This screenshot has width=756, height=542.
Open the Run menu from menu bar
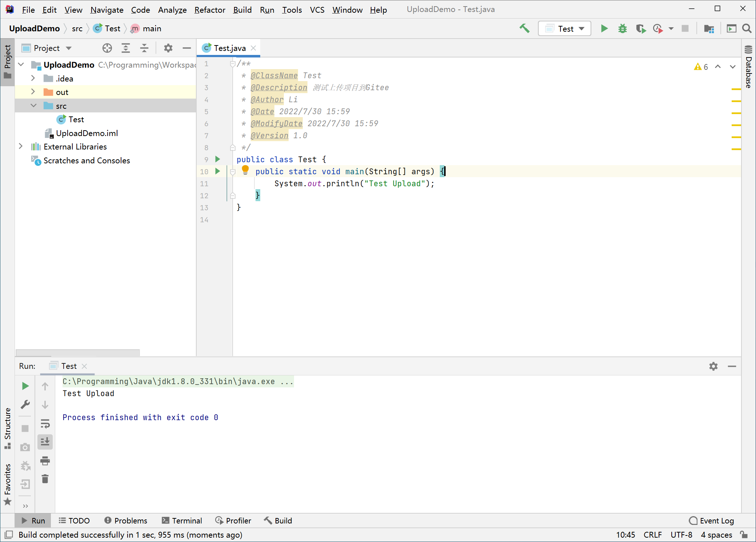pyautogui.click(x=268, y=9)
